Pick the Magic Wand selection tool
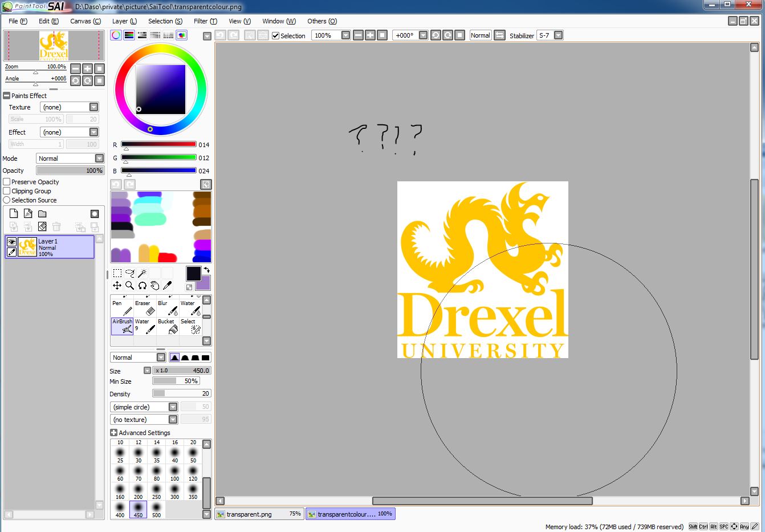 142,273
